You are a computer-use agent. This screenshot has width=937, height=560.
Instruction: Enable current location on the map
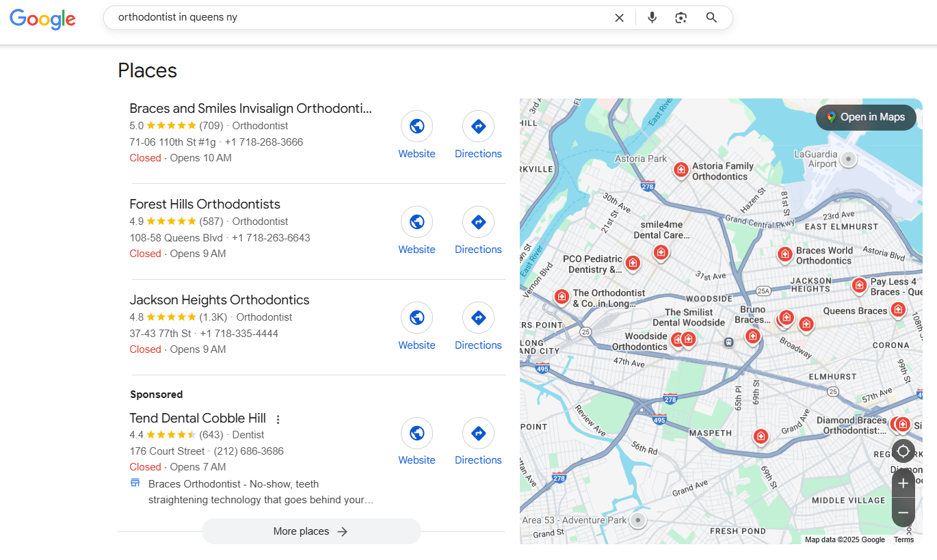click(903, 451)
